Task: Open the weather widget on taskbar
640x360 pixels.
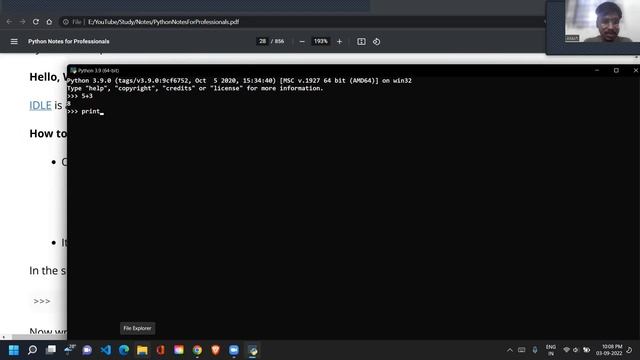Action: tap(69, 349)
